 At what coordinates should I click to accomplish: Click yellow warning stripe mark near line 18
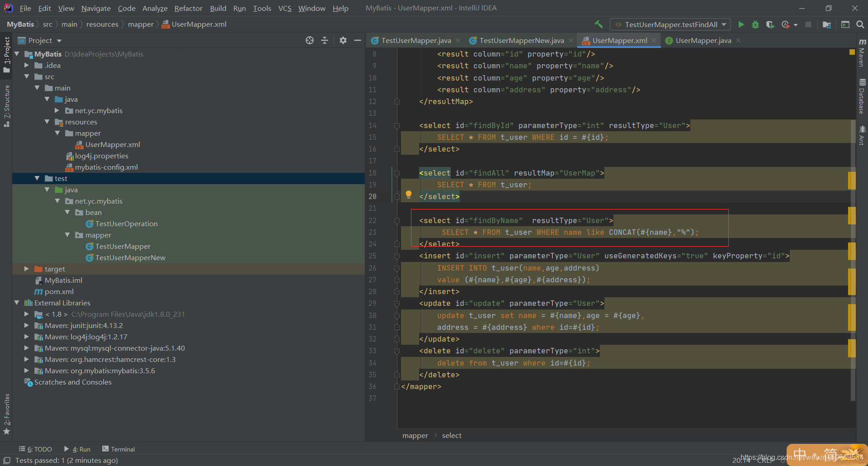pos(852,181)
